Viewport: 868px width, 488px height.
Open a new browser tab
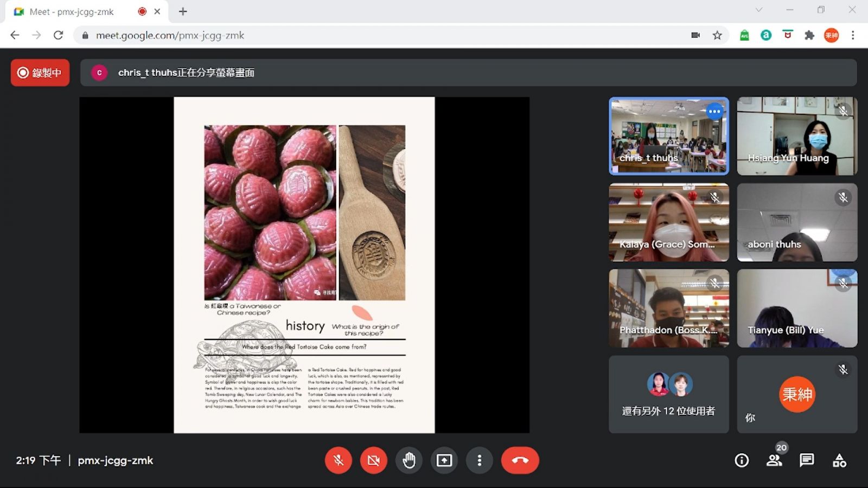tap(183, 11)
